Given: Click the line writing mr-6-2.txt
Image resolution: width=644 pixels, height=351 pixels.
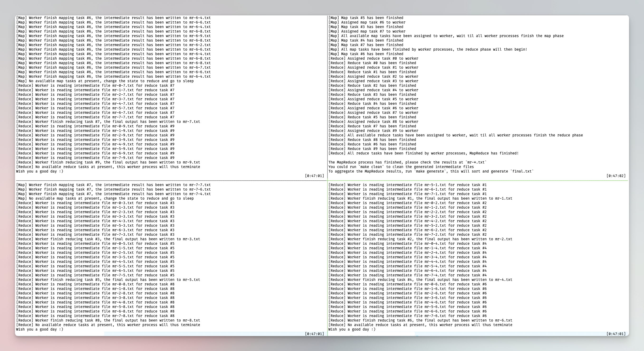Looking at the screenshot, I should [114, 45].
